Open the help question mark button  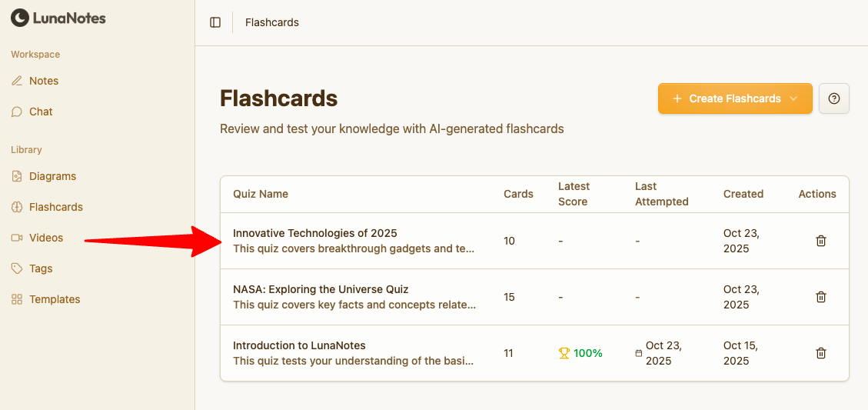pyautogui.click(x=834, y=98)
